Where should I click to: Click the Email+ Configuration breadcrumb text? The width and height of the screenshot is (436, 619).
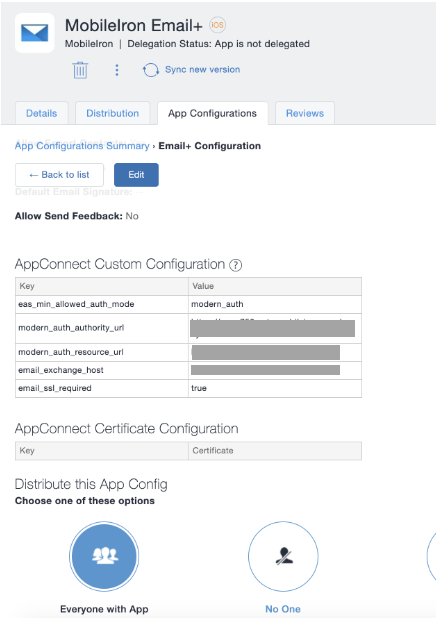pyautogui.click(x=210, y=146)
